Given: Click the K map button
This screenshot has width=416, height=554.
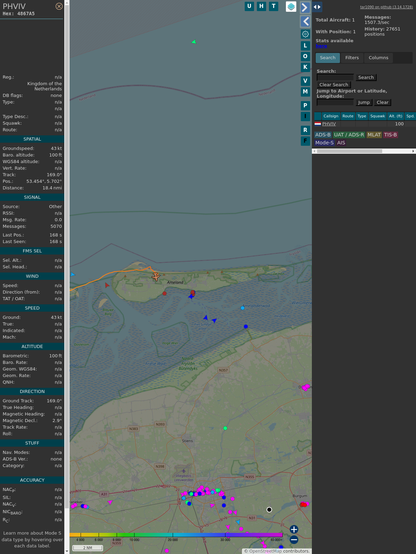Looking at the screenshot, I should click(x=305, y=67).
